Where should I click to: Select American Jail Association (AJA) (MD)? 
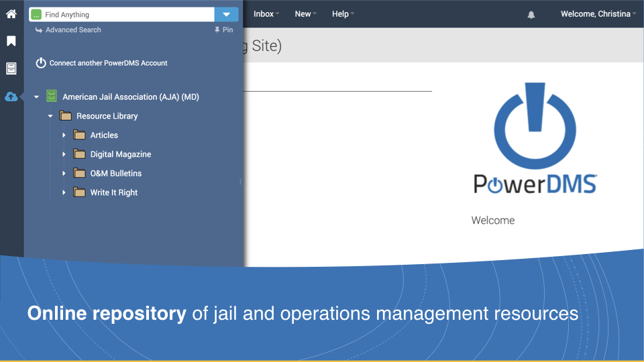pyautogui.click(x=131, y=97)
